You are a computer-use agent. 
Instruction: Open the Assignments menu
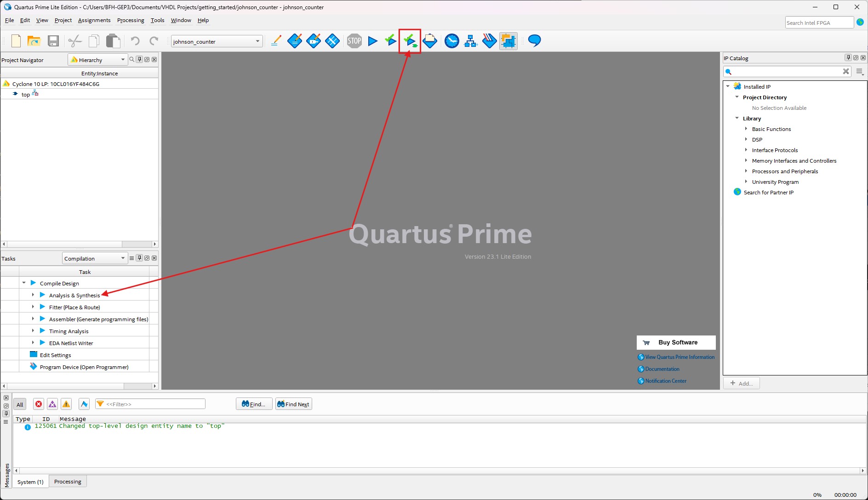[94, 20]
